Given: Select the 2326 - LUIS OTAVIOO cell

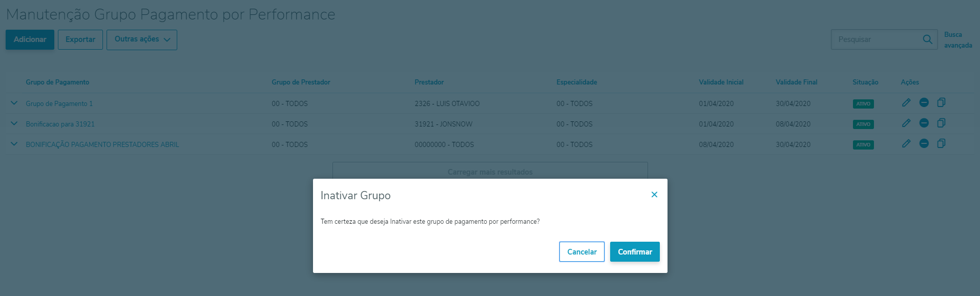Looking at the screenshot, I should pyautogui.click(x=447, y=103).
